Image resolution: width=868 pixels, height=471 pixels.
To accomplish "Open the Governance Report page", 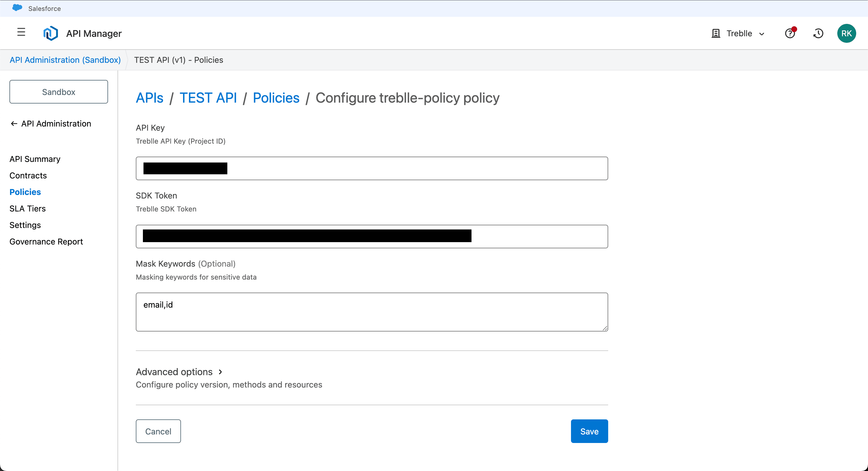I will [46, 241].
